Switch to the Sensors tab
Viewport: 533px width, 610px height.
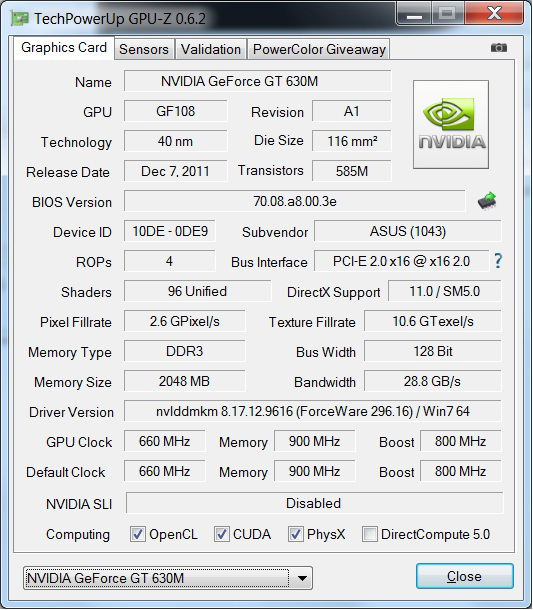click(144, 49)
